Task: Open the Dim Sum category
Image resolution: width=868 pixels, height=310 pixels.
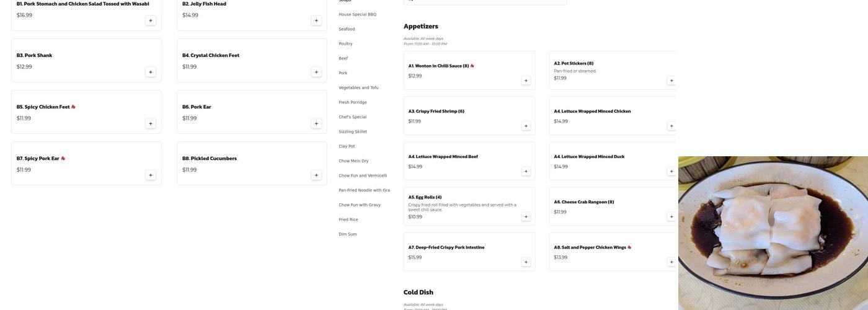Action: coord(348,234)
